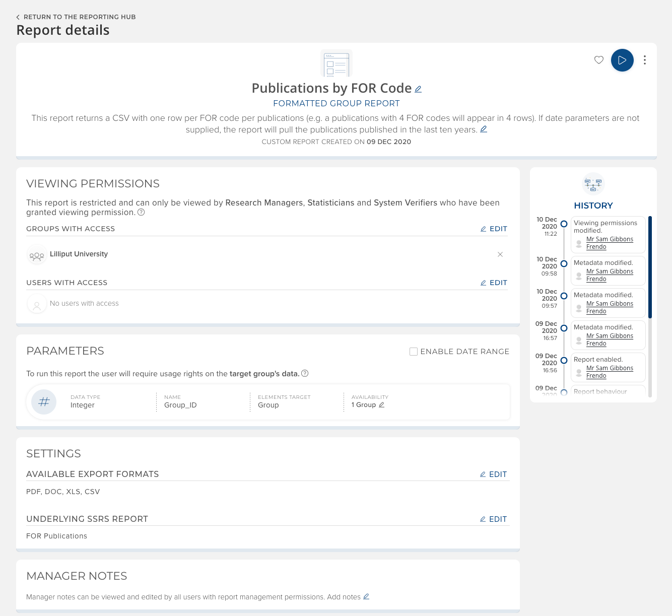Screen dimensions: 672x616
Task: Edit the report description via pencil icon
Action: coord(484,129)
